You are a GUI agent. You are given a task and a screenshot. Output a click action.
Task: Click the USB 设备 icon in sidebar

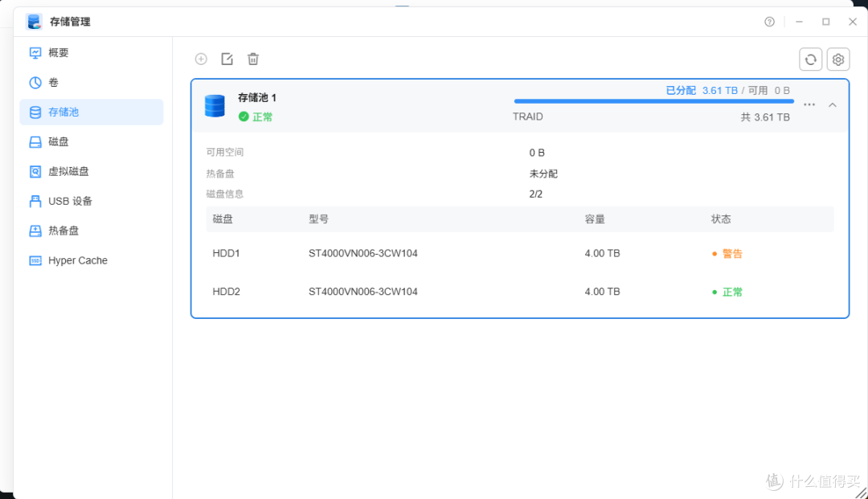point(35,201)
